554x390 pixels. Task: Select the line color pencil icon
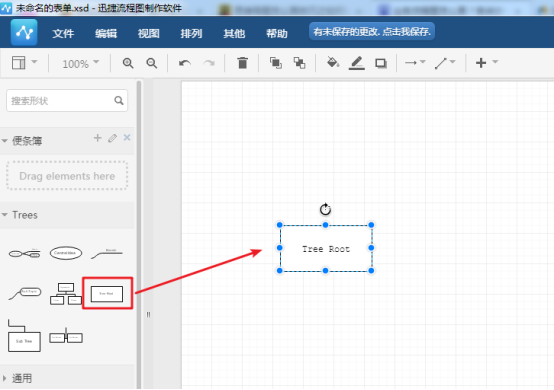356,63
